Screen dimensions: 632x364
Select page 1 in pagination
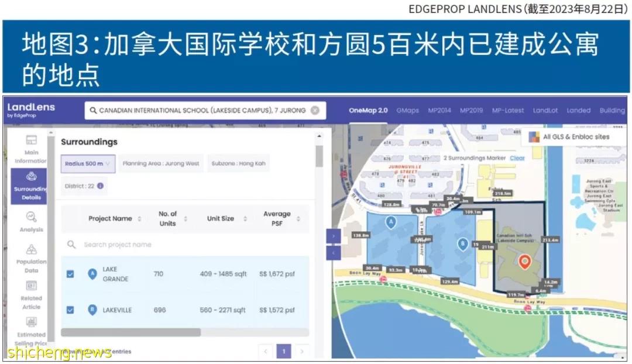(x=284, y=352)
